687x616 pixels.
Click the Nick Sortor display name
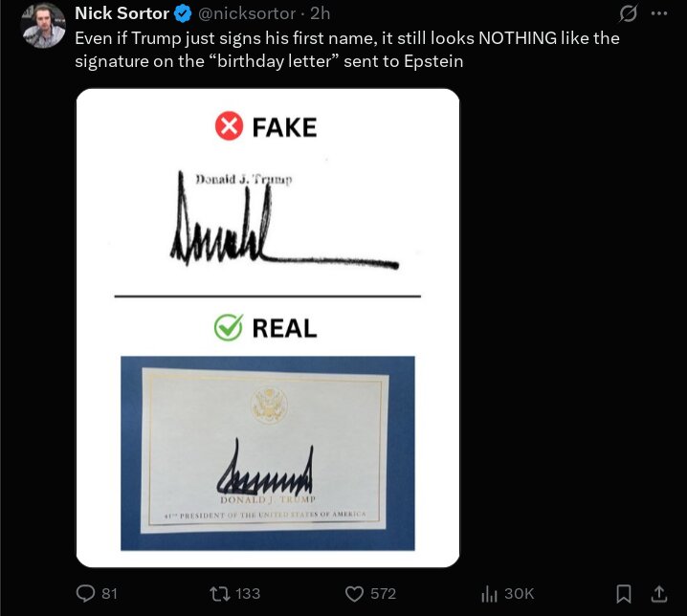pyautogui.click(x=122, y=14)
